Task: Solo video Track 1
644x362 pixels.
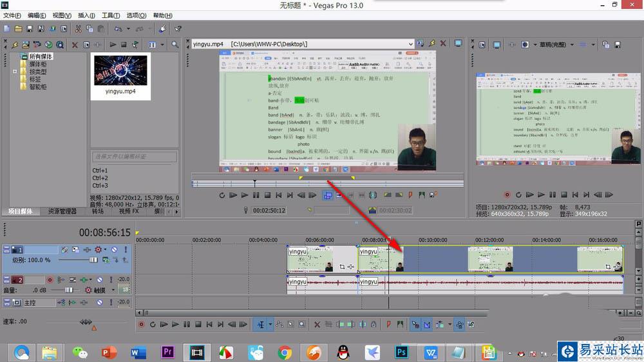Action: pos(126,249)
